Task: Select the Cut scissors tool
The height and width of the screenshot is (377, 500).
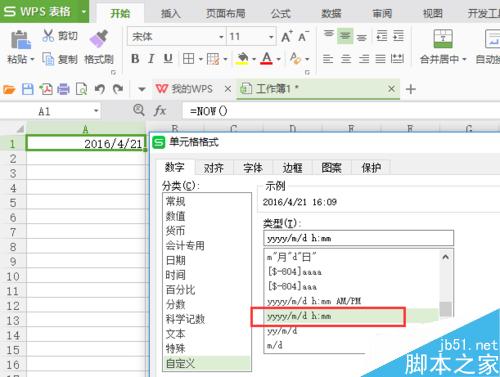Action: [48, 35]
